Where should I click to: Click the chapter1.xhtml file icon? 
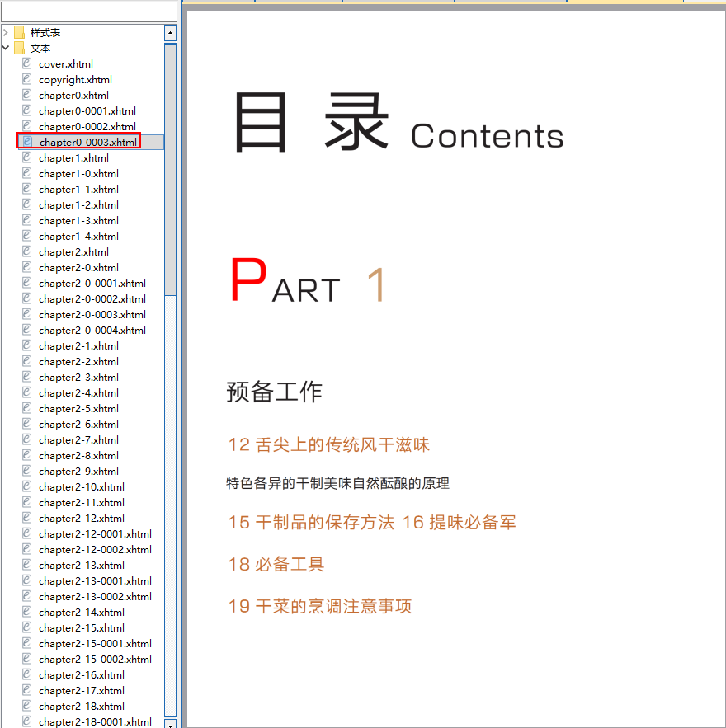pyautogui.click(x=26, y=157)
